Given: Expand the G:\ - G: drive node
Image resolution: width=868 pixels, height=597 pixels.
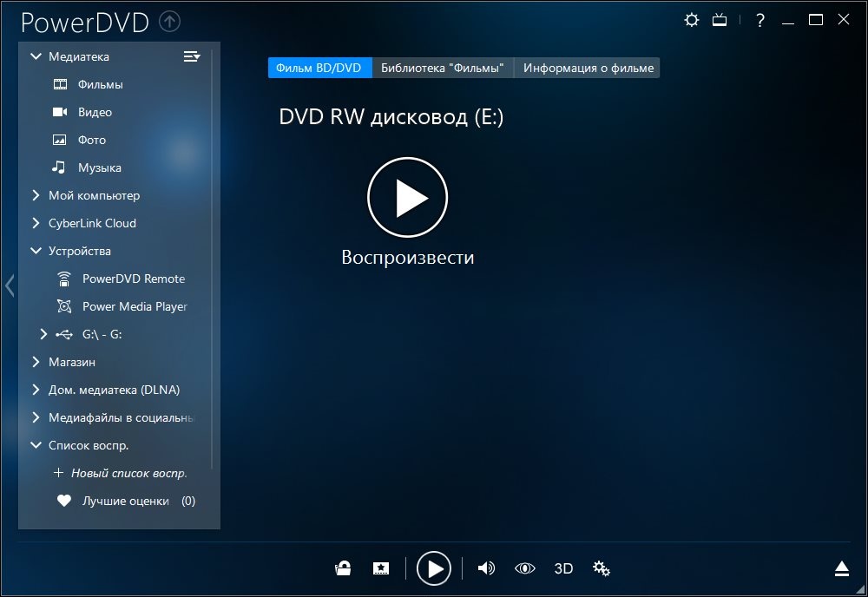Looking at the screenshot, I should pos(43,334).
